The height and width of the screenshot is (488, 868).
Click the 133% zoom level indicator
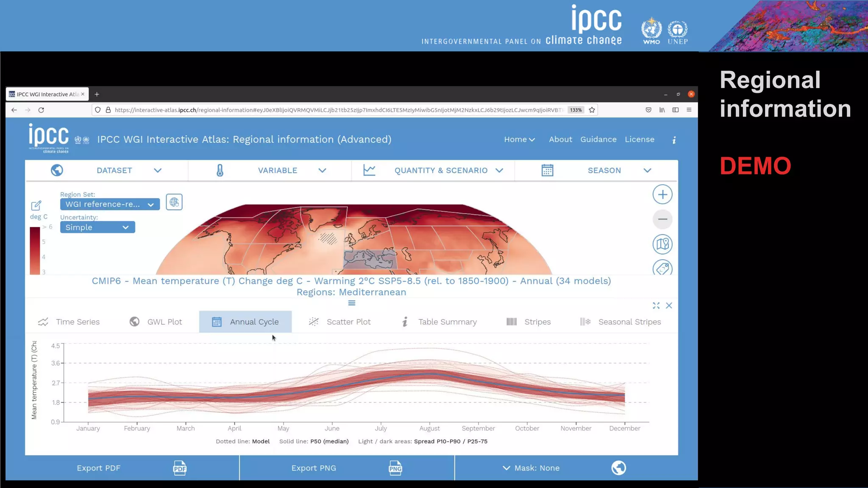point(576,110)
